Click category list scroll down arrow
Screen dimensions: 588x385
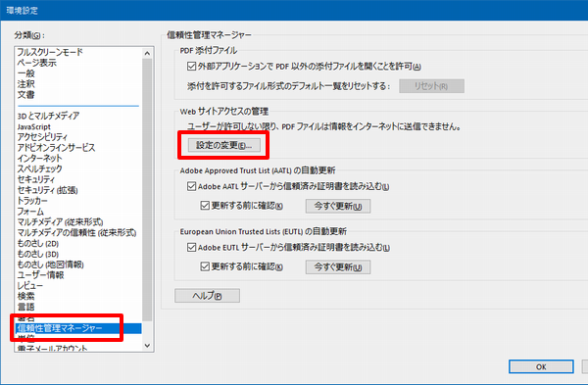(147, 346)
